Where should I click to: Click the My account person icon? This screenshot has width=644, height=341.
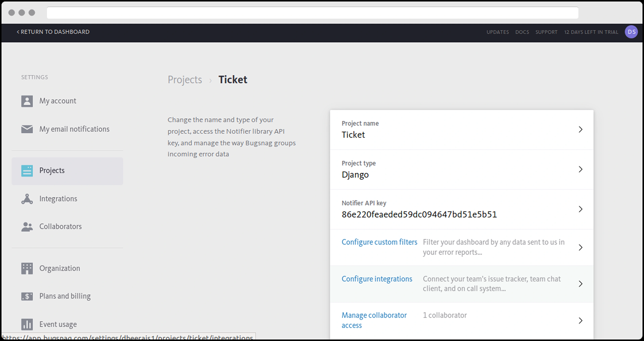(x=27, y=101)
